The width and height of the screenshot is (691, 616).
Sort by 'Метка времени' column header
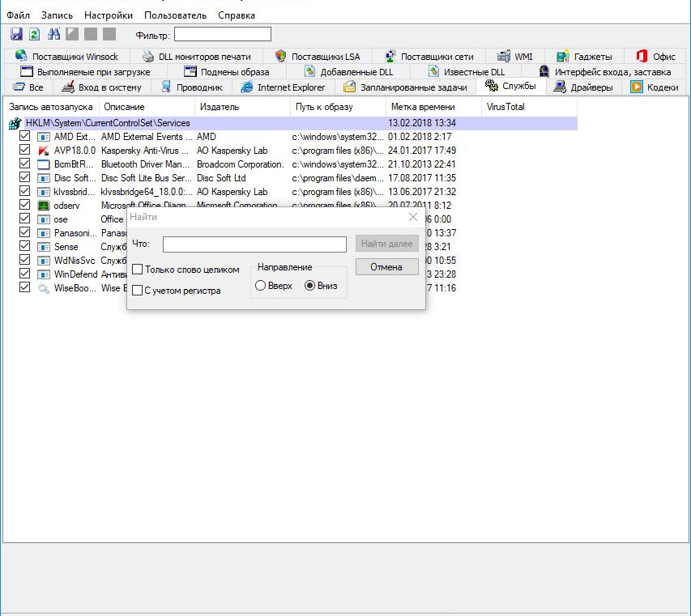pos(433,107)
